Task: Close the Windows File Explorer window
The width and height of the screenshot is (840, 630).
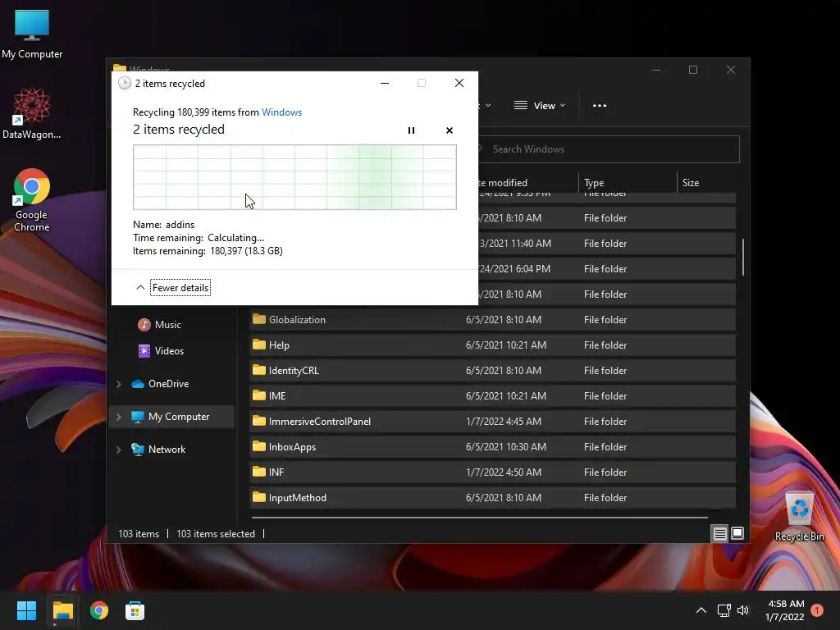Action: 731,71
